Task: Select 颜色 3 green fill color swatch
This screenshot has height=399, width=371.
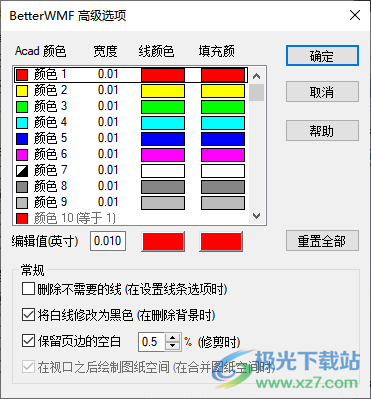Action: [223, 107]
